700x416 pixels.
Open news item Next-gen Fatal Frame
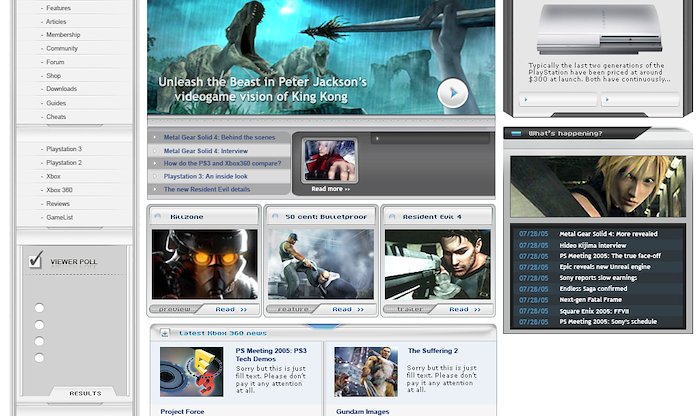591,300
